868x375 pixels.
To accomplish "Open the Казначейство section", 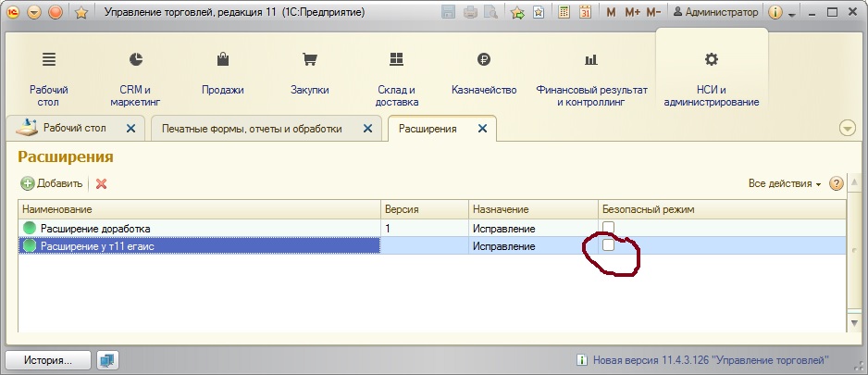I will (x=484, y=72).
